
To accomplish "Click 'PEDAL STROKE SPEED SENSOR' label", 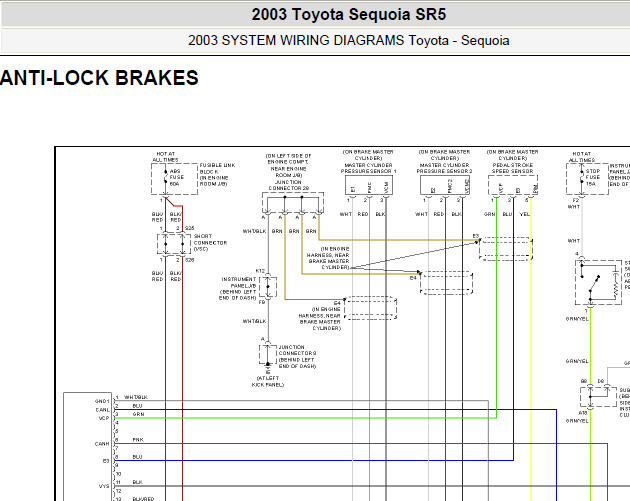I will (x=513, y=168).
